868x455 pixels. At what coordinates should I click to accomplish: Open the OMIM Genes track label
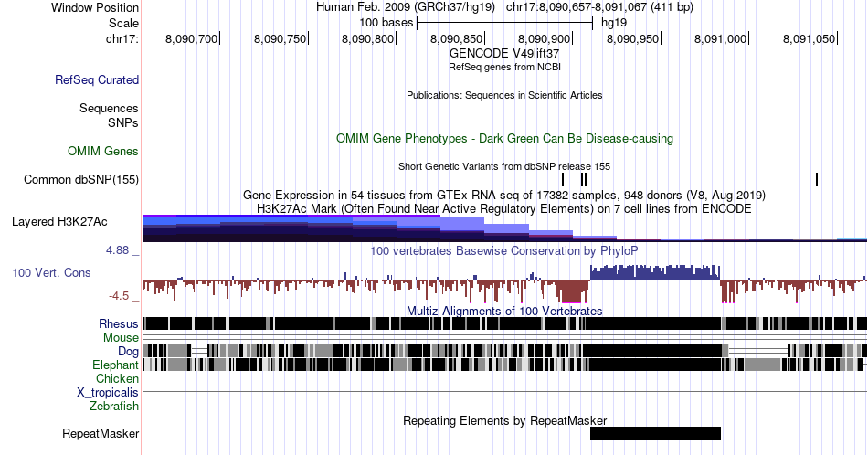[x=103, y=151]
